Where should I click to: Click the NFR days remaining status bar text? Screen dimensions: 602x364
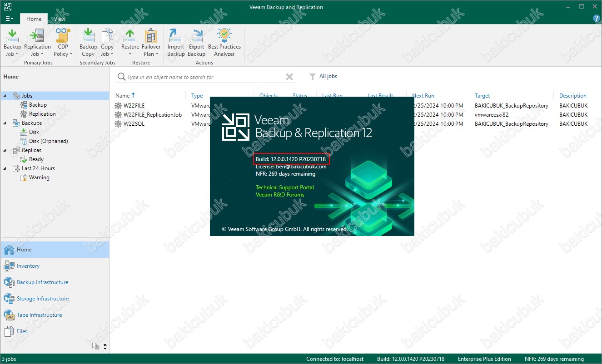554,359
